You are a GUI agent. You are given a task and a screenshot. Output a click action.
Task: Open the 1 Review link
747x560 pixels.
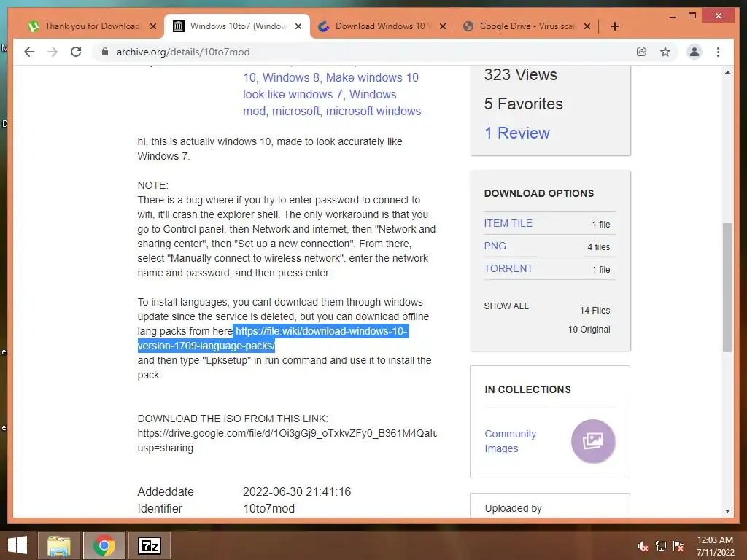coord(517,133)
